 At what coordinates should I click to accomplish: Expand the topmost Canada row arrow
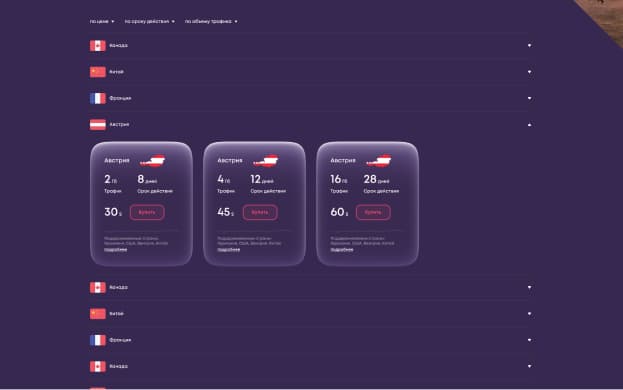(x=529, y=46)
